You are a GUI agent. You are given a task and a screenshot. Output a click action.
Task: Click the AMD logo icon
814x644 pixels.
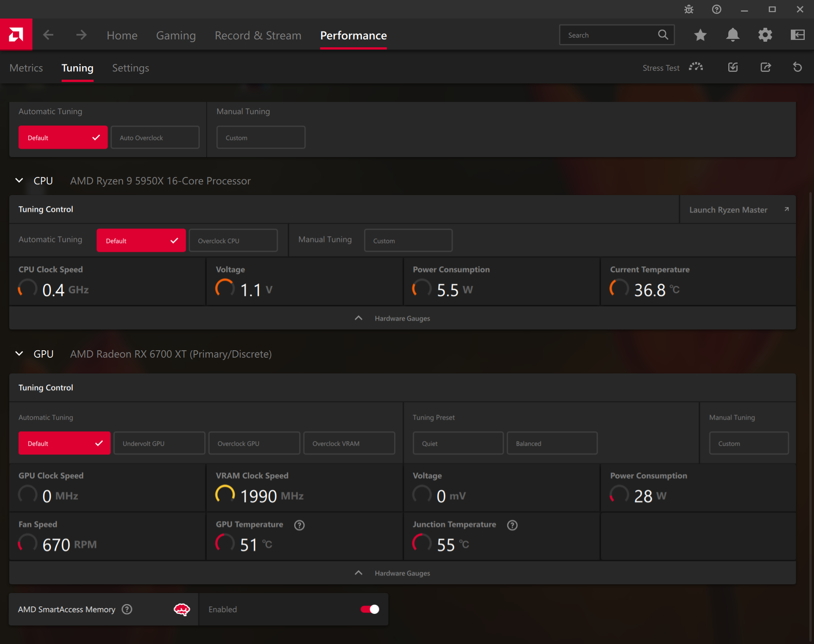coord(16,35)
